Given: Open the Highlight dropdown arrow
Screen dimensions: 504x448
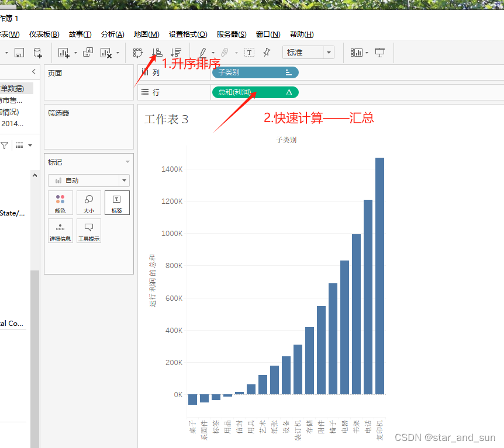Looking at the screenshot, I should (x=213, y=53).
